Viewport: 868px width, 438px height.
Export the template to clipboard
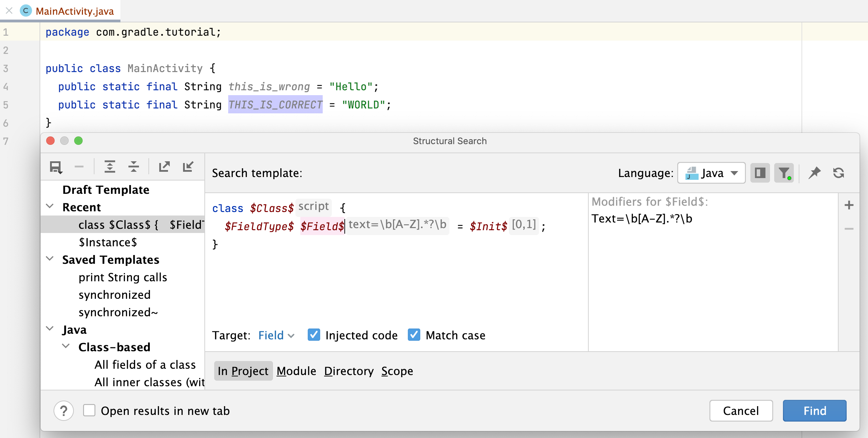[x=164, y=167]
